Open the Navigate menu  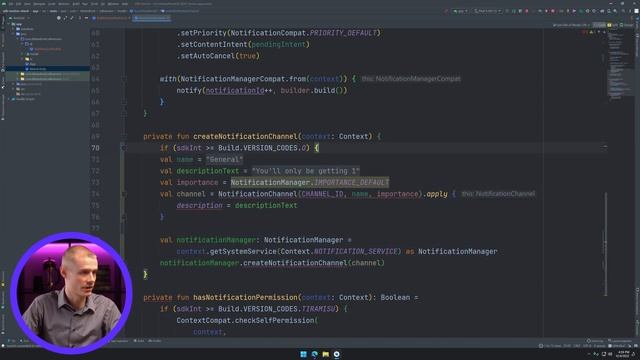(x=39, y=4)
